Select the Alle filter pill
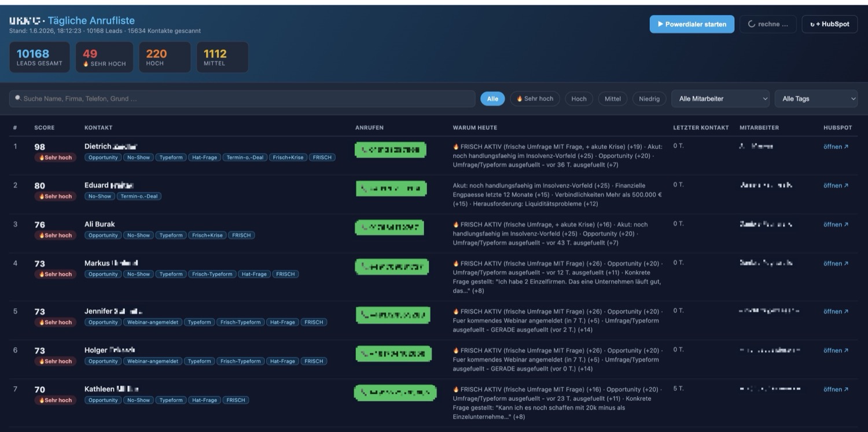The width and height of the screenshot is (868, 432). (492, 99)
